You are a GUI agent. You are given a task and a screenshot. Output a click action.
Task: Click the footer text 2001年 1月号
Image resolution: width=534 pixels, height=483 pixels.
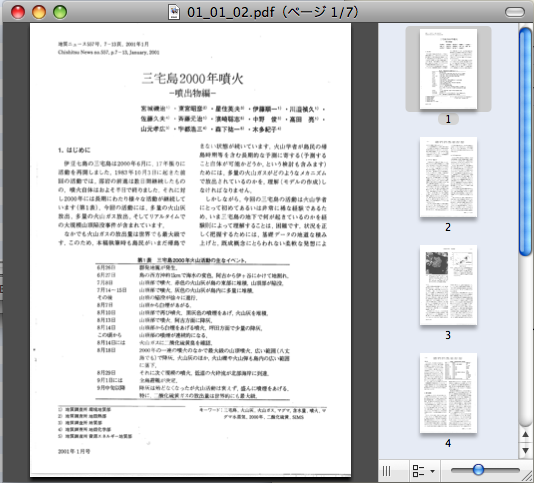(74, 451)
